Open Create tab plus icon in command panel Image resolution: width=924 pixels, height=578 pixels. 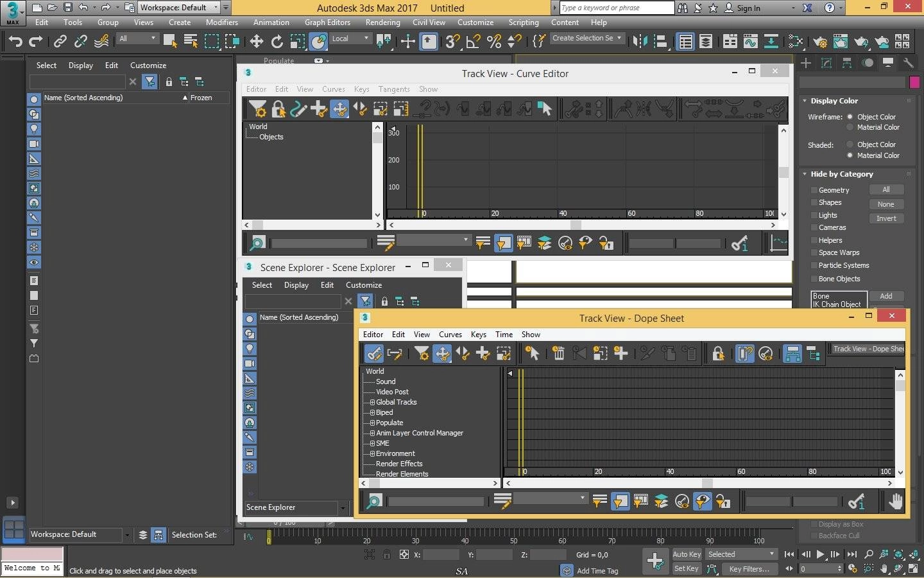click(x=807, y=62)
